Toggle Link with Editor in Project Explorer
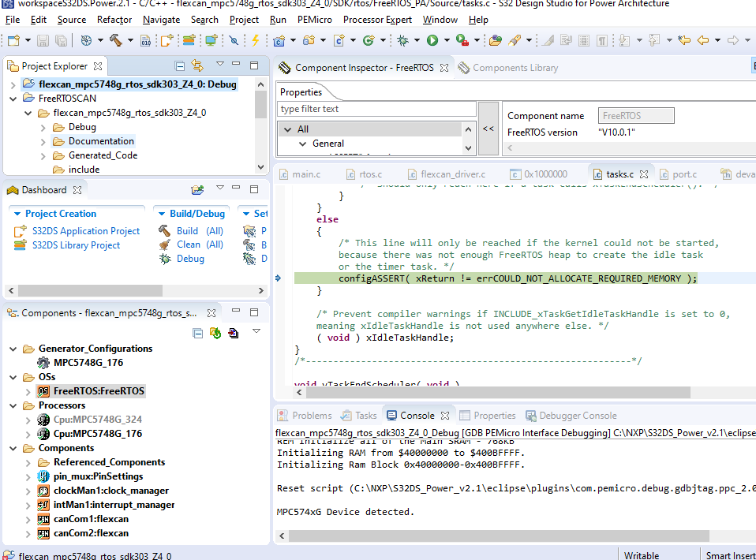 coord(197,66)
